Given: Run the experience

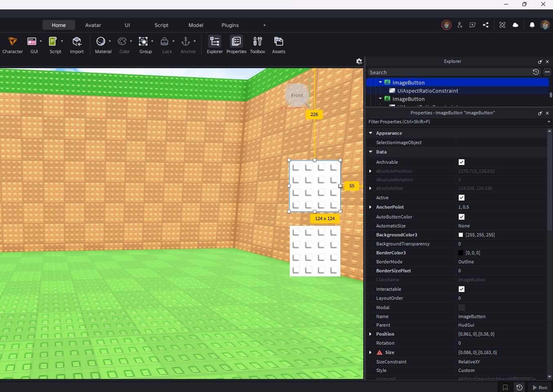Looking at the screenshot, I should click(540, 388).
